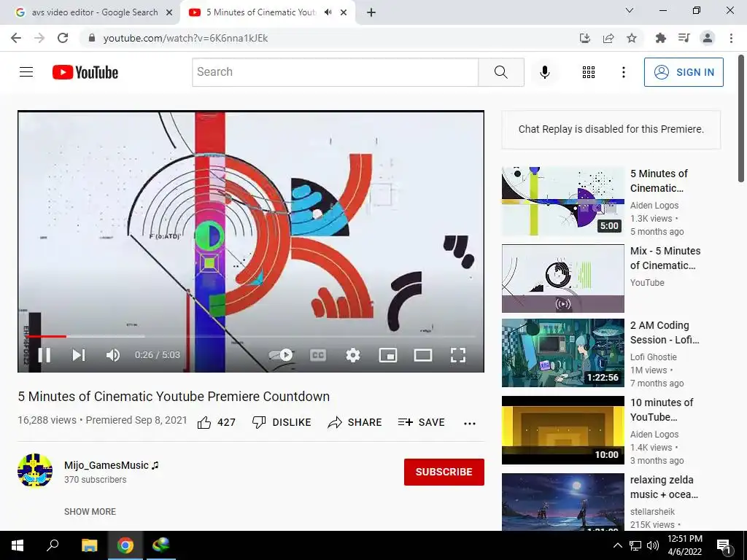Screen dimensions: 747x560
Task: Go back in browser history
Action: tap(16, 38)
